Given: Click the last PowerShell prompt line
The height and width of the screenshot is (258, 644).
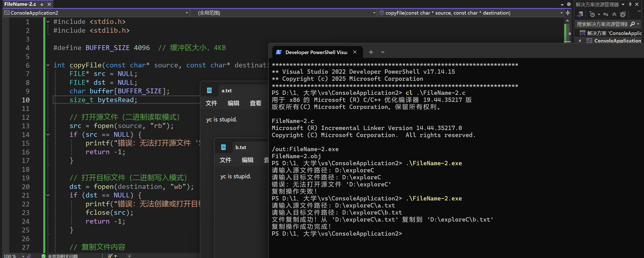Looking at the screenshot, I should (337, 234).
